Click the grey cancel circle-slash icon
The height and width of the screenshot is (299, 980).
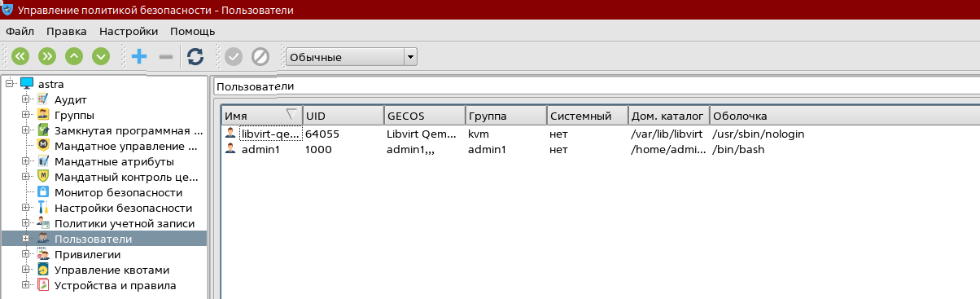tap(260, 56)
